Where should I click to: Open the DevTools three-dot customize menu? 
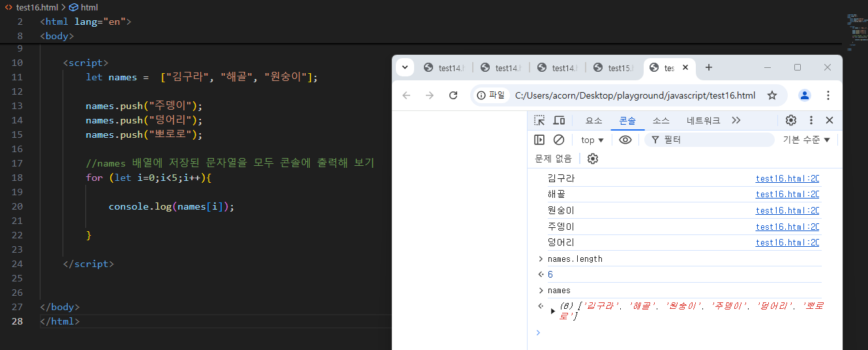pos(811,120)
